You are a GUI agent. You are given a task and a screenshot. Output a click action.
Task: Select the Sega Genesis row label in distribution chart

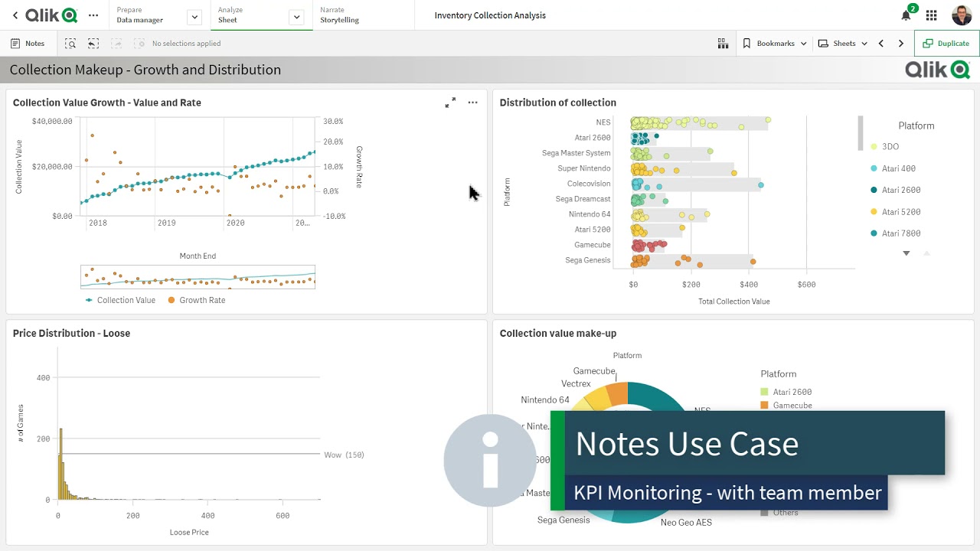point(587,260)
